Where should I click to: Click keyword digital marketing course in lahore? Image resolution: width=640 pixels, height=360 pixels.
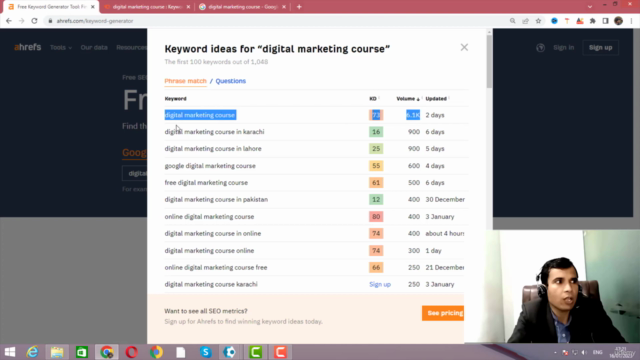213,149
